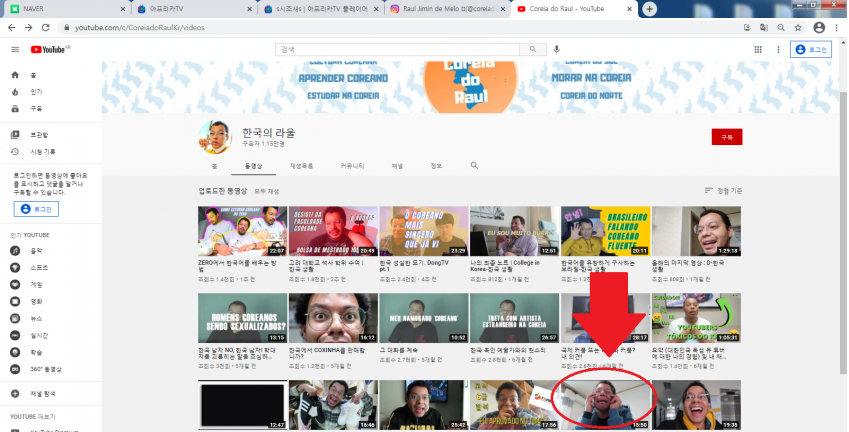This screenshot has width=849, height=432.
Task: Open the channel About tab
Action: tap(436, 166)
